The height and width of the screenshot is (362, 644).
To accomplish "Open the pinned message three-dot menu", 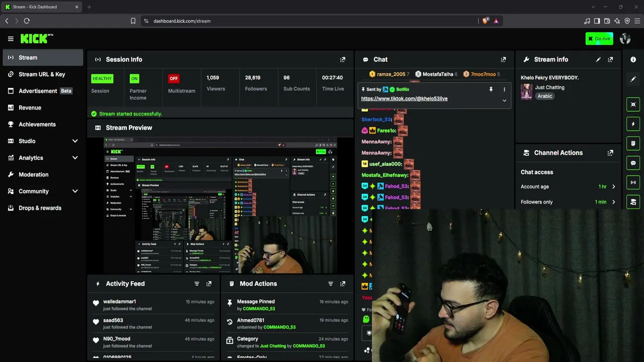I will 504,89.
